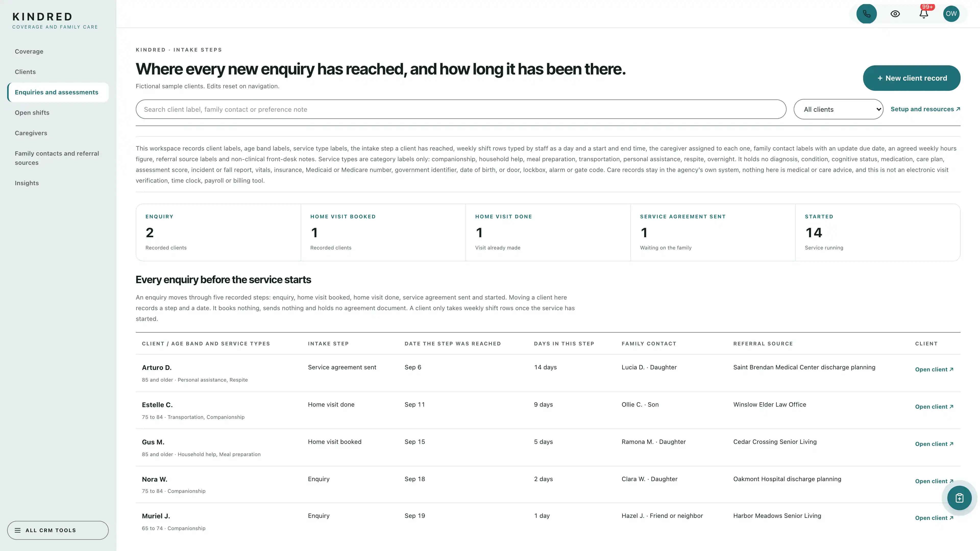This screenshot has width=980, height=551.
Task: Click 'Intake step' column header
Action: click(328, 344)
